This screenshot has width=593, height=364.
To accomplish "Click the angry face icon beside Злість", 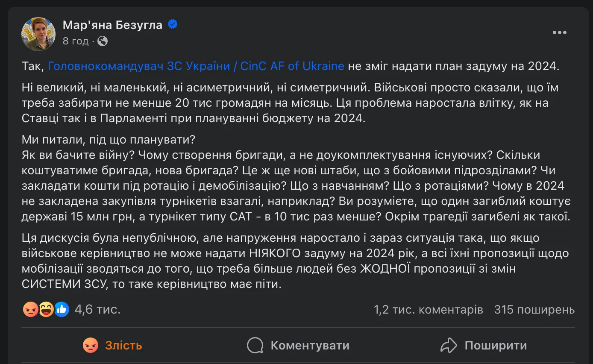I will point(91,345).
